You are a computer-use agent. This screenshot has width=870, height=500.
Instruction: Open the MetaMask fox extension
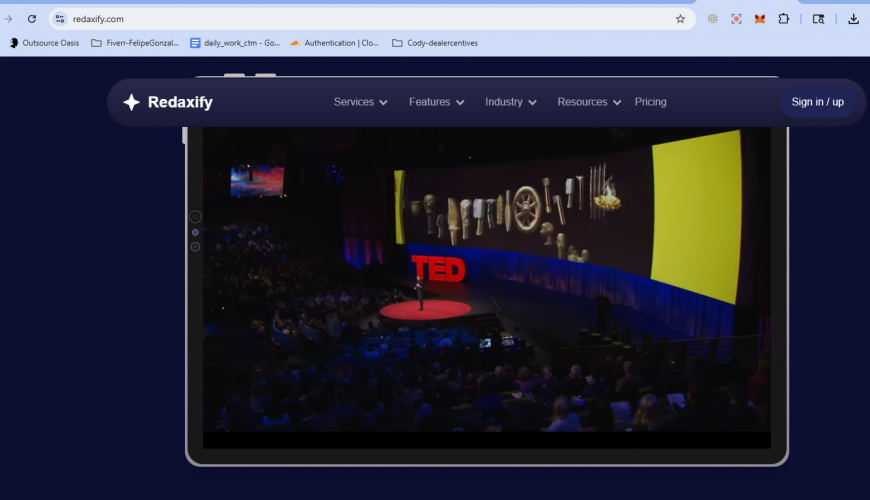click(760, 19)
